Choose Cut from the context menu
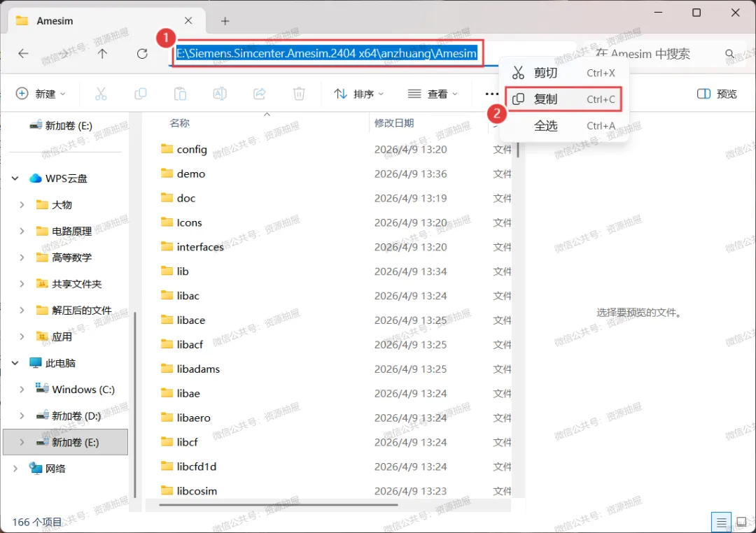756x533 pixels. 563,73
